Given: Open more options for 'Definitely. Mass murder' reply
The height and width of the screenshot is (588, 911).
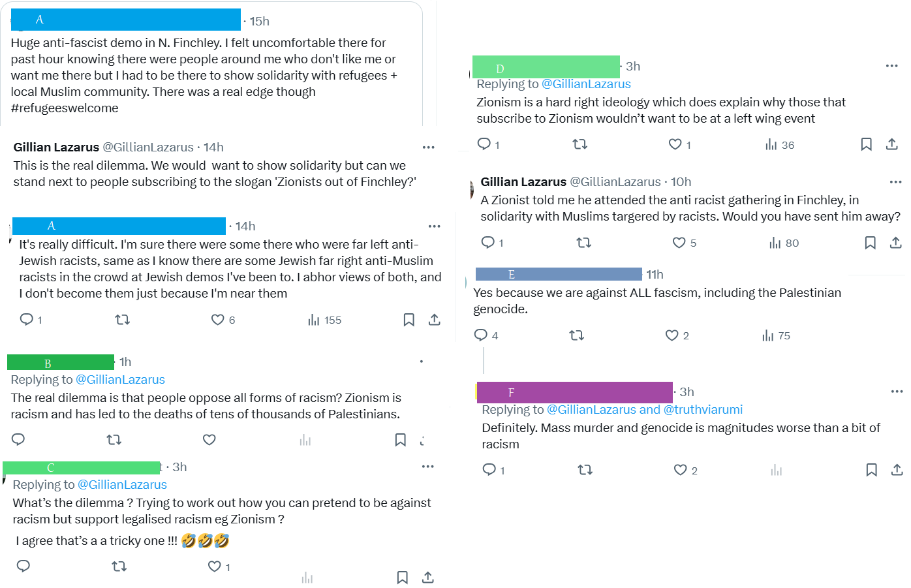Looking at the screenshot, I should tap(897, 392).
